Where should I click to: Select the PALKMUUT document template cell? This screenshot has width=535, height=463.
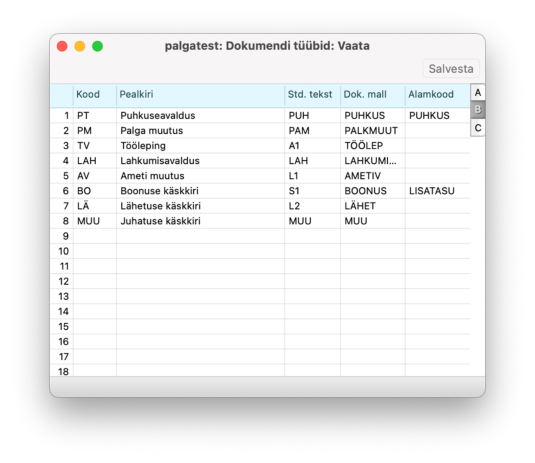click(x=373, y=131)
